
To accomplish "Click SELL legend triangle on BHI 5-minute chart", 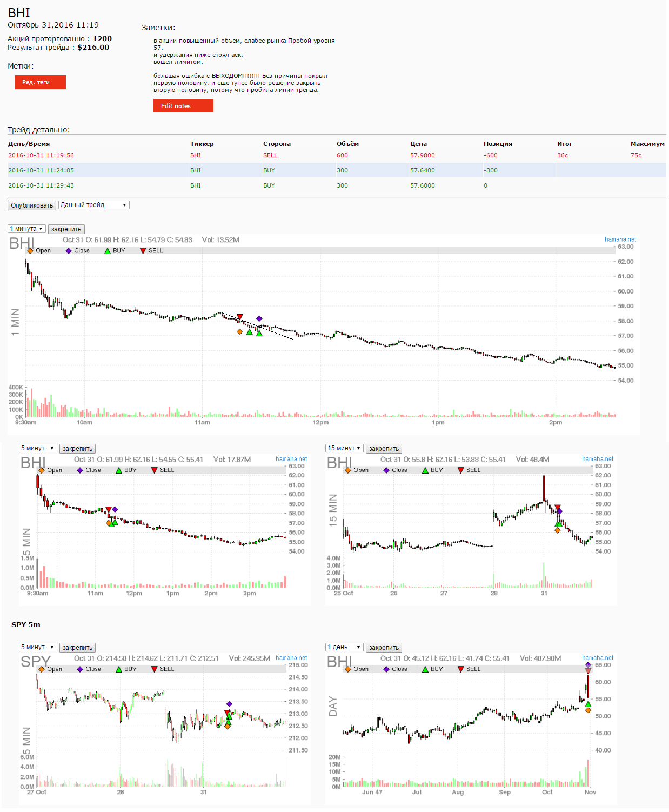I will pos(154,470).
